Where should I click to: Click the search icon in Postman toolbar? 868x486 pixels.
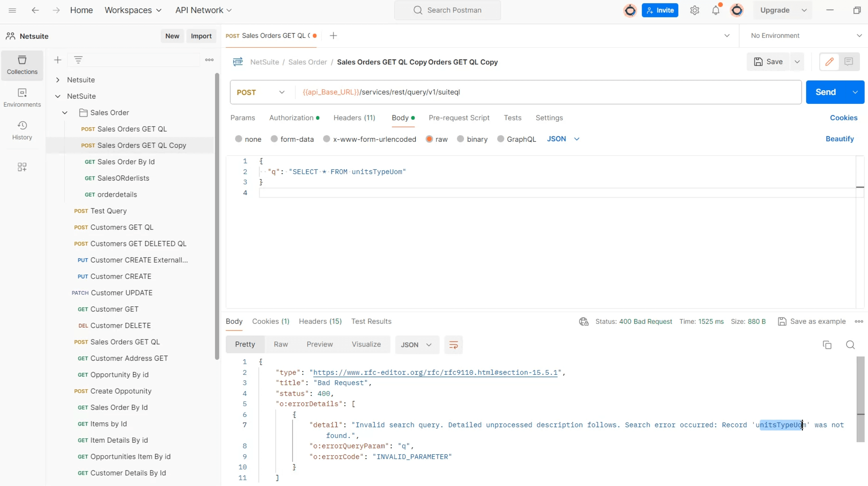point(417,10)
